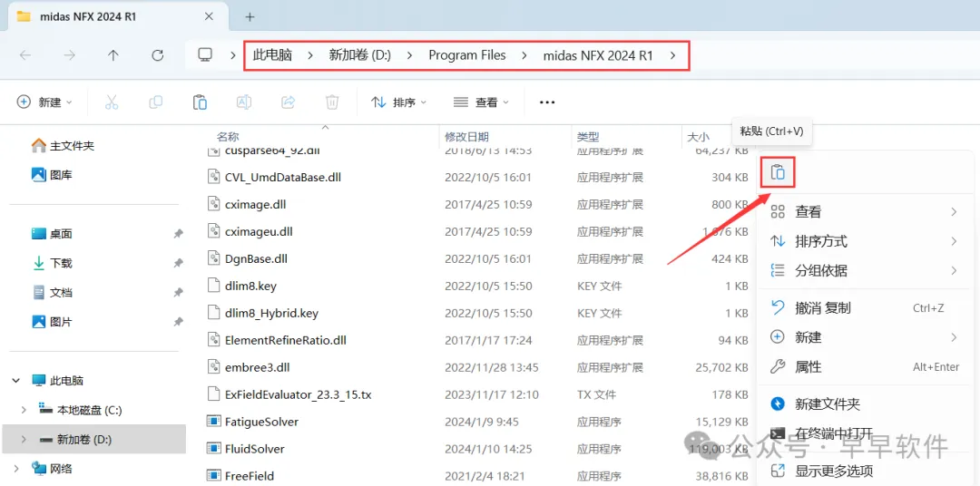Click the Copy icon in the toolbar

(x=156, y=102)
